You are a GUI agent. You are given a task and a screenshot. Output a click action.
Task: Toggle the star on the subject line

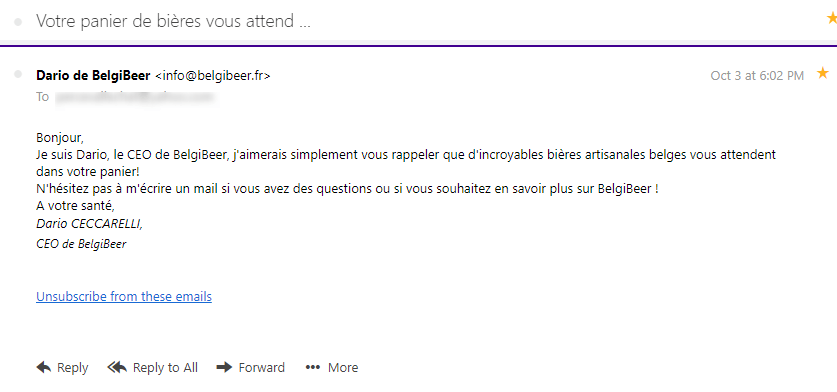tap(832, 19)
